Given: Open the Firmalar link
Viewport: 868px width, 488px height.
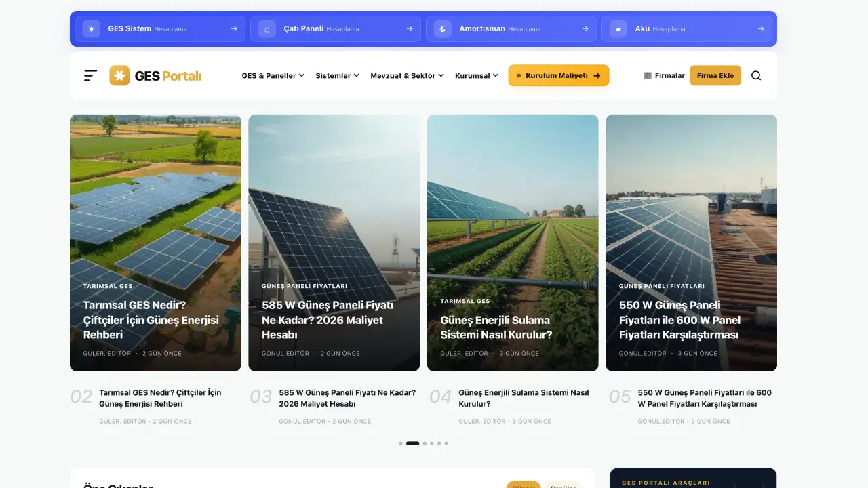Looking at the screenshot, I should point(664,75).
